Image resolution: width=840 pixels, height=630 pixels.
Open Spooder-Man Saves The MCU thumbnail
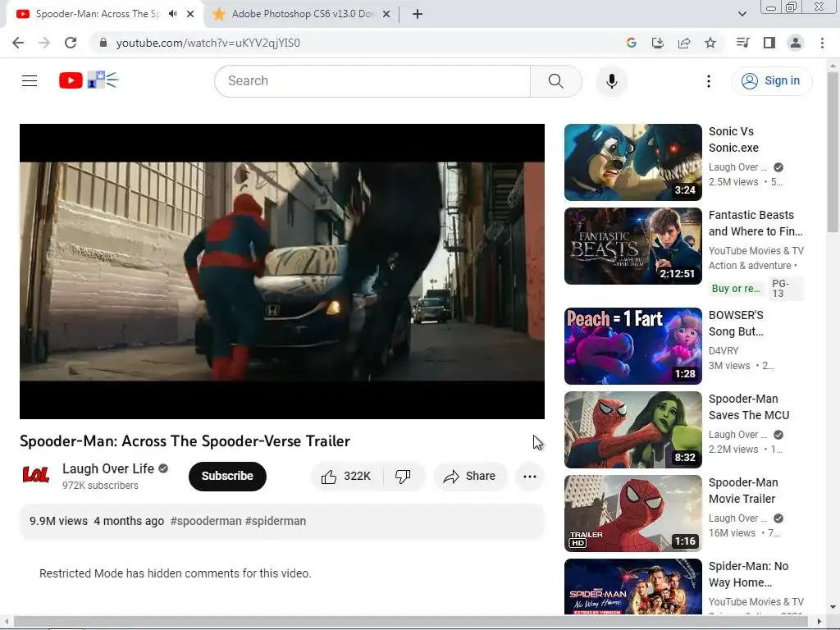pyautogui.click(x=632, y=430)
